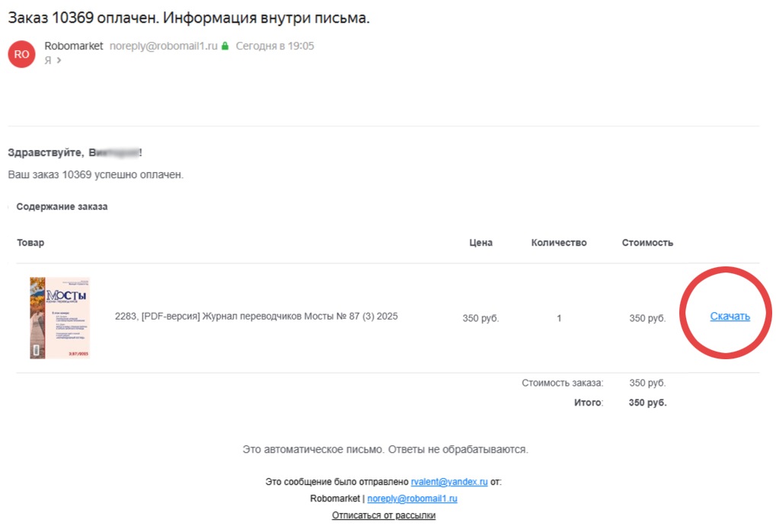Click the timestamp Сегодня в 19:05
Viewport: 776px width, 532px height.
coord(275,46)
